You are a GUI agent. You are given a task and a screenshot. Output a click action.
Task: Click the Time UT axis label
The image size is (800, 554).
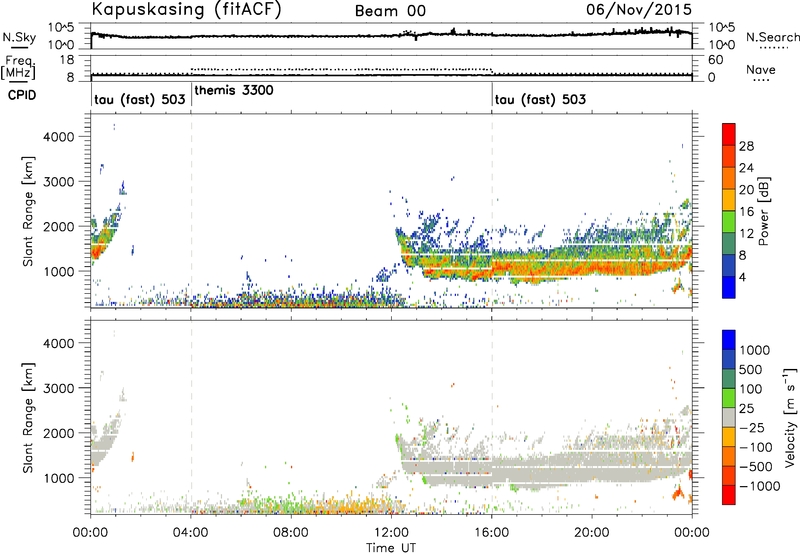(391, 548)
